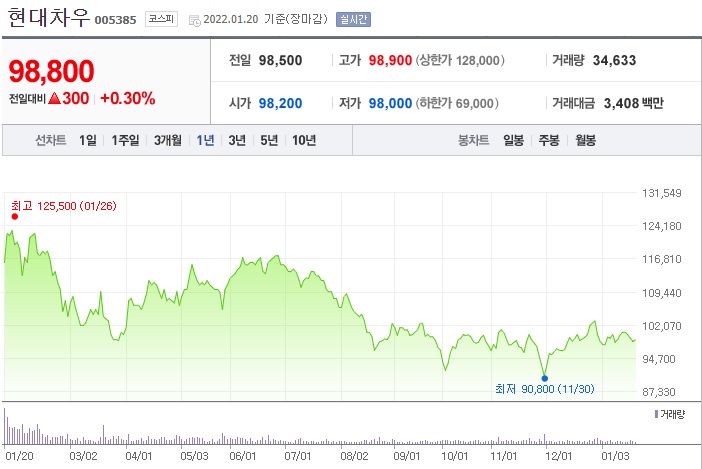Click the calendar icon beside 2022.01.20
The image size is (702, 469).
(194, 20)
